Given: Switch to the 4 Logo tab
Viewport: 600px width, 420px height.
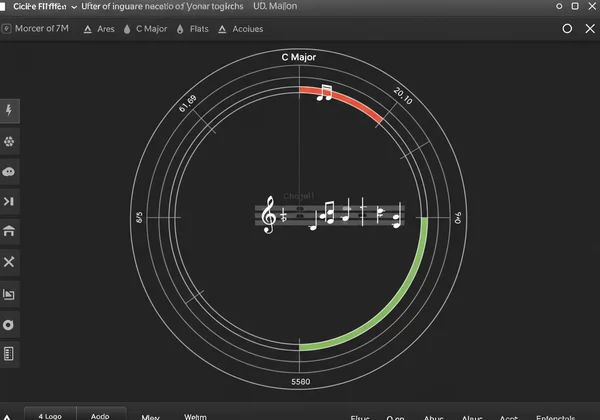Looking at the screenshot, I should click(50, 415).
